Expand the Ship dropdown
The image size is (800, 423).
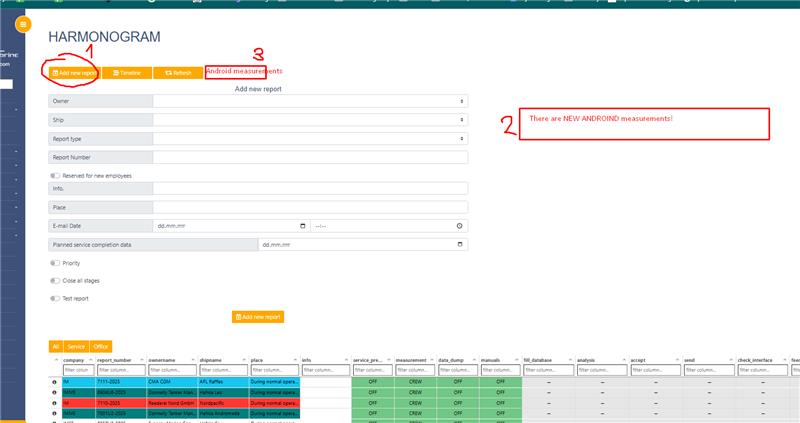310,120
